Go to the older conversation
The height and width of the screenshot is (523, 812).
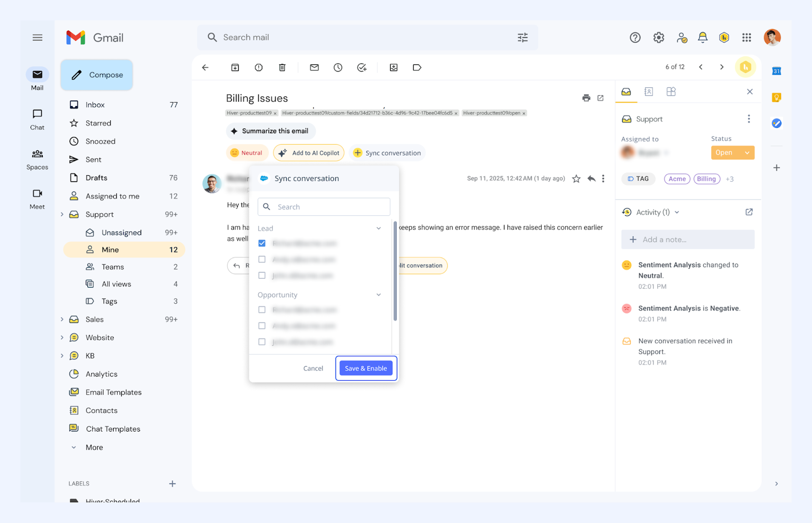click(x=722, y=67)
